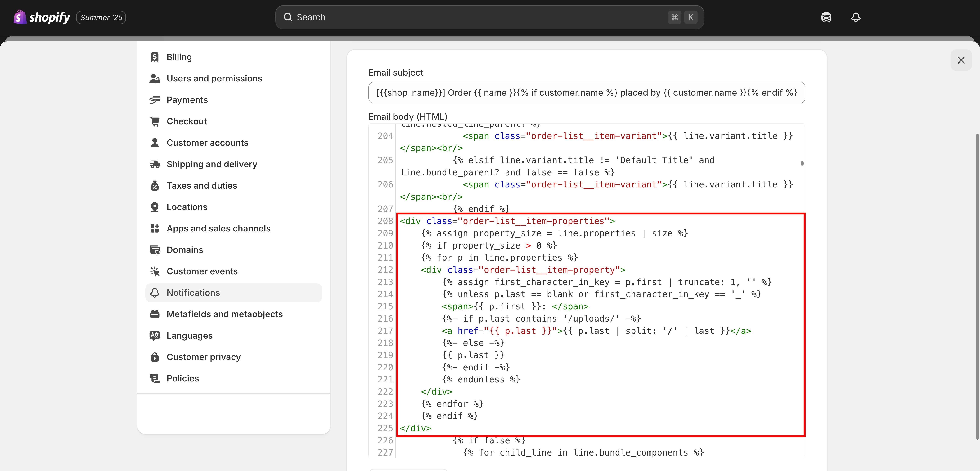Click the Apps and sales channels icon
Viewport: 980px width, 471px height.
tap(155, 228)
